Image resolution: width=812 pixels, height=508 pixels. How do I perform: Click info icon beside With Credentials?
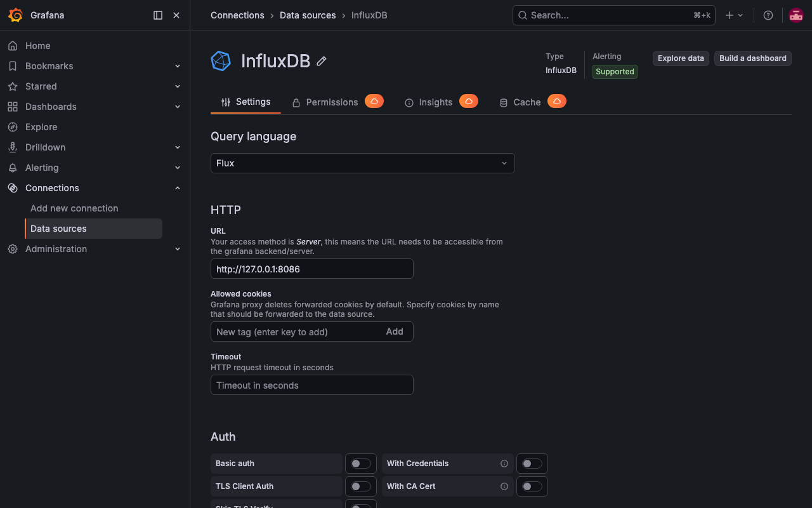coord(504,464)
